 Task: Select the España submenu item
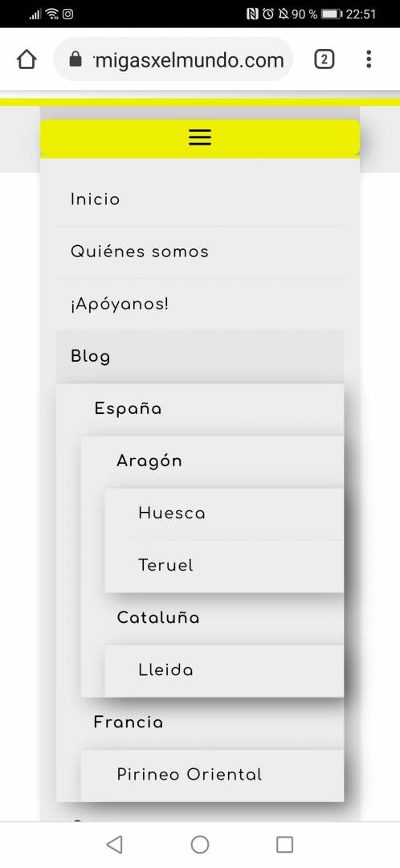tap(200, 410)
